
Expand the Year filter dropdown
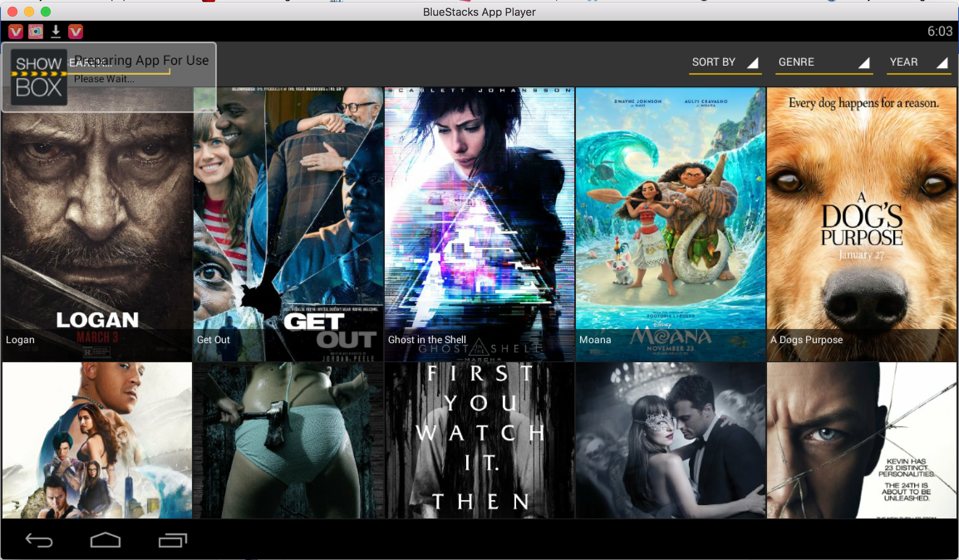(x=918, y=62)
